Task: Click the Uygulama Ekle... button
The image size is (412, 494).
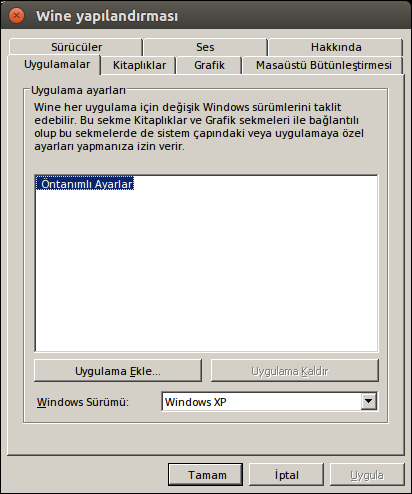Action: (x=118, y=371)
